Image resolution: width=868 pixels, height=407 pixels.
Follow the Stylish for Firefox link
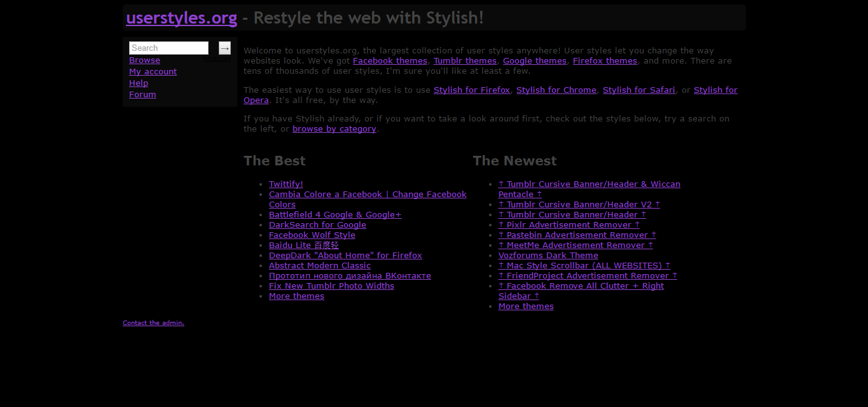point(472,90)
